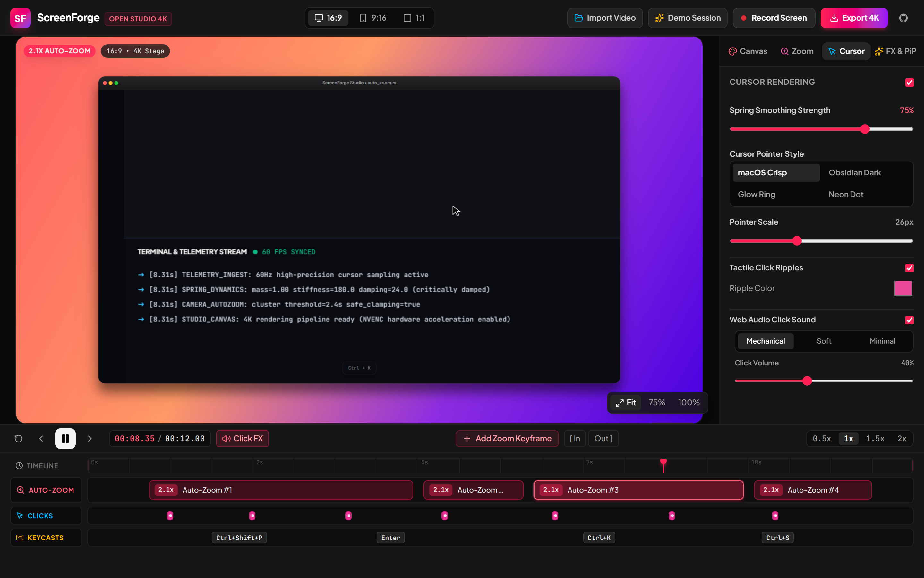924x578 pixels.
Task: Click Record Screen button
Action: coord(774,18)
